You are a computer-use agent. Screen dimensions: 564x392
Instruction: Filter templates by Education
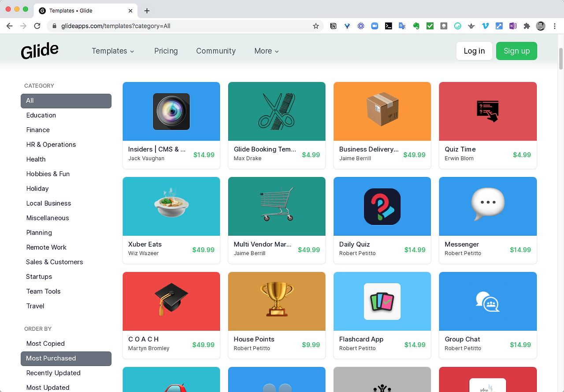pos(41,115)
